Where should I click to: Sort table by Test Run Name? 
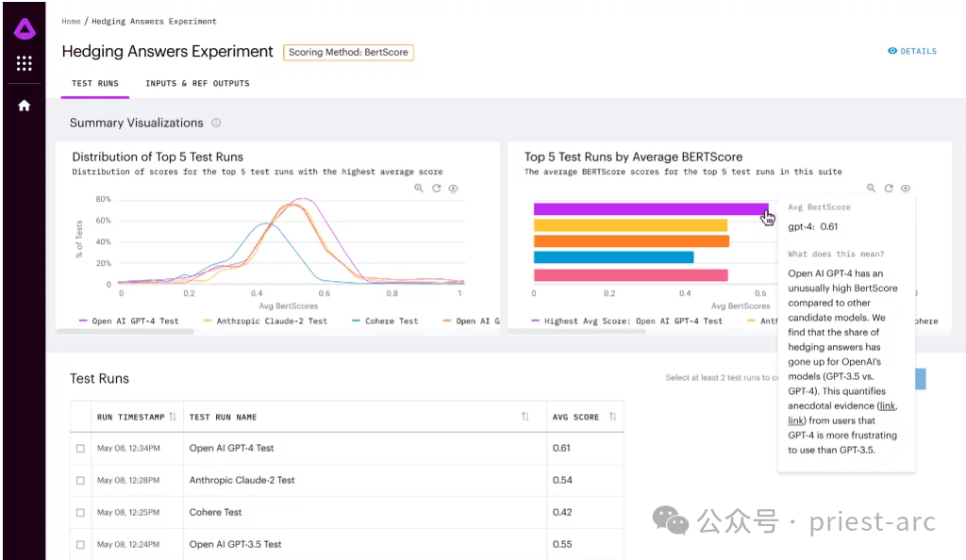(x=525, y=417)
